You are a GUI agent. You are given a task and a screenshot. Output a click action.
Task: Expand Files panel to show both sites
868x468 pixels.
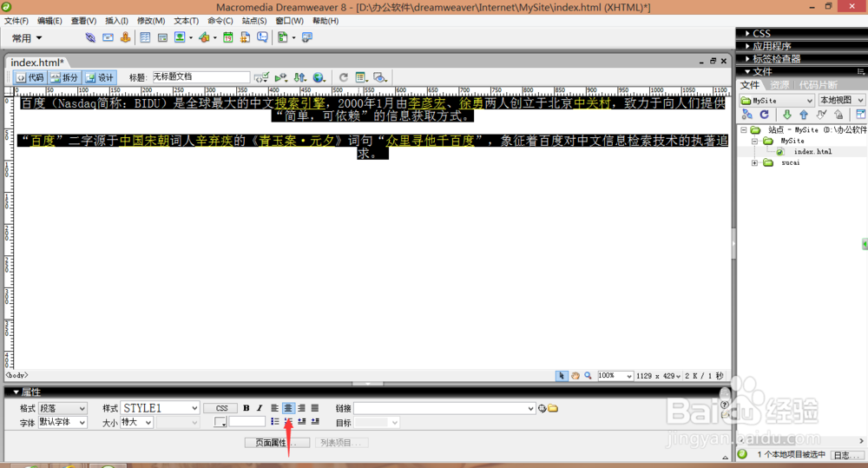860,115
